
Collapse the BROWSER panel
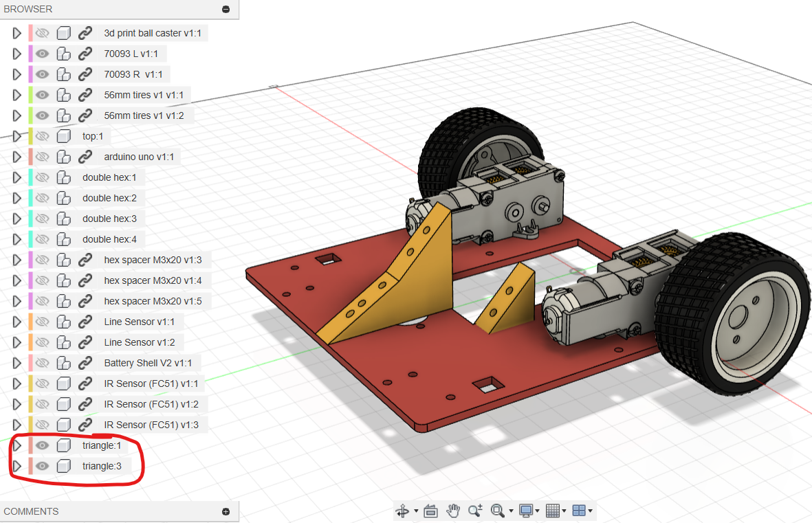click(226, 9)
